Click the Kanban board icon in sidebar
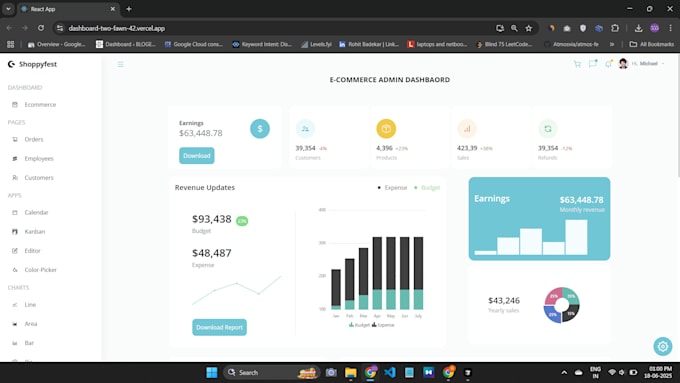680x383 pixels. tap(15, 232)
